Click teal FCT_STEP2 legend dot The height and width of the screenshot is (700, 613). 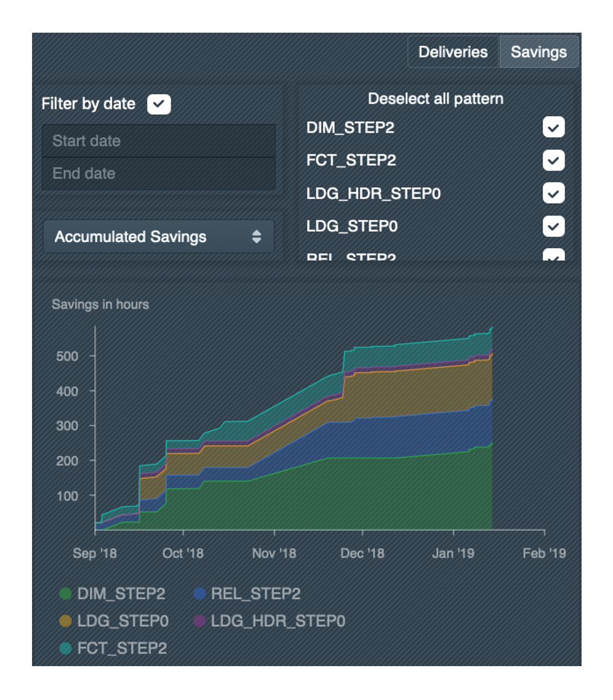pyautogui.click(x=66, y=649)
